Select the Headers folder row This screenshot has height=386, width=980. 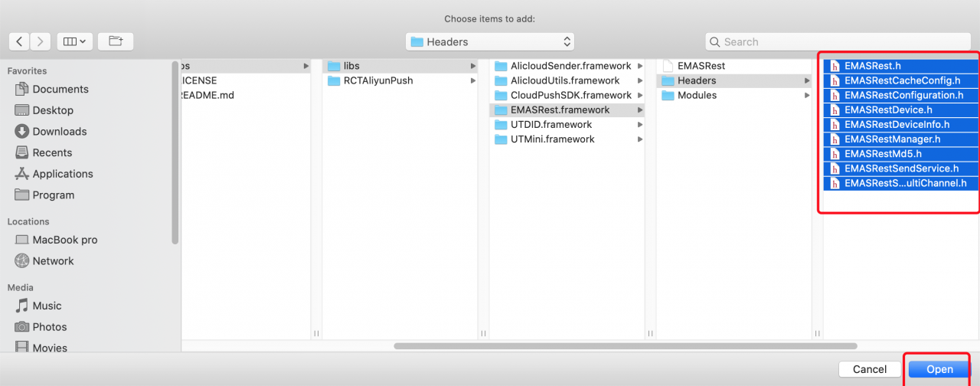pyautogui.click(x=734, y=80)
